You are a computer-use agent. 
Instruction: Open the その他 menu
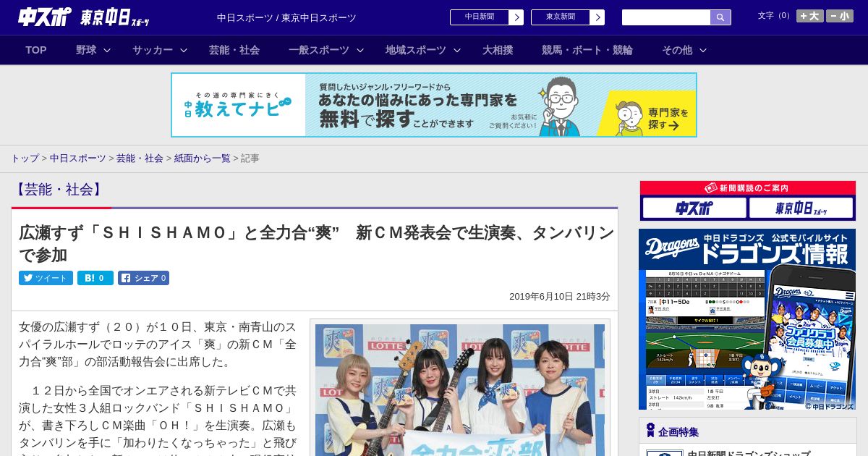(677, 50)
